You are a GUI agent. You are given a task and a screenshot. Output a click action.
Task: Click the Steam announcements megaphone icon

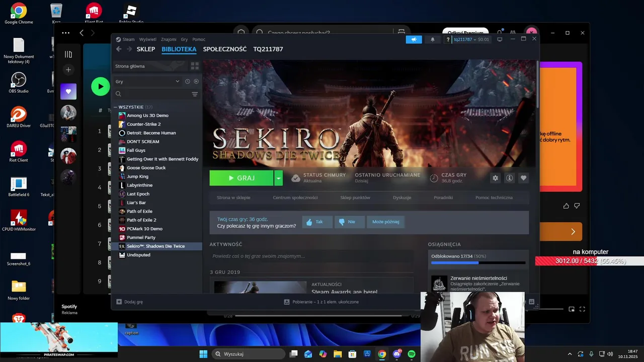414,39
